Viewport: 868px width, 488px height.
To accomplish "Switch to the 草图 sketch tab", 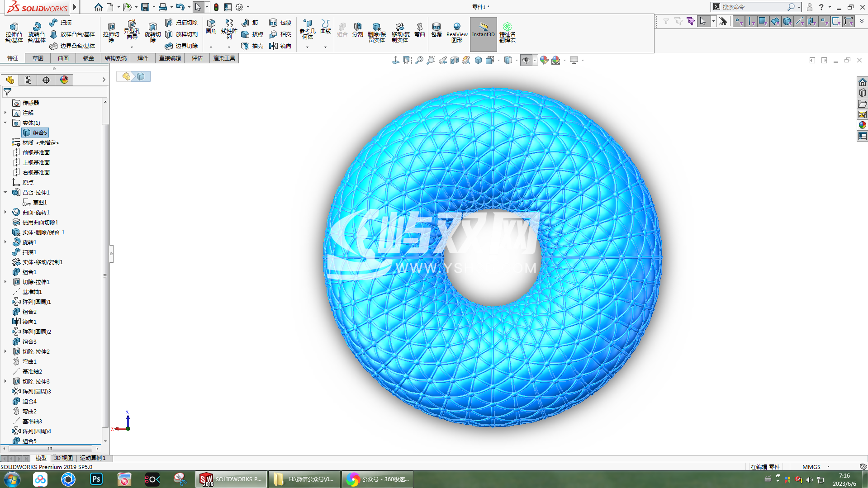I will [x=38, y=58].
